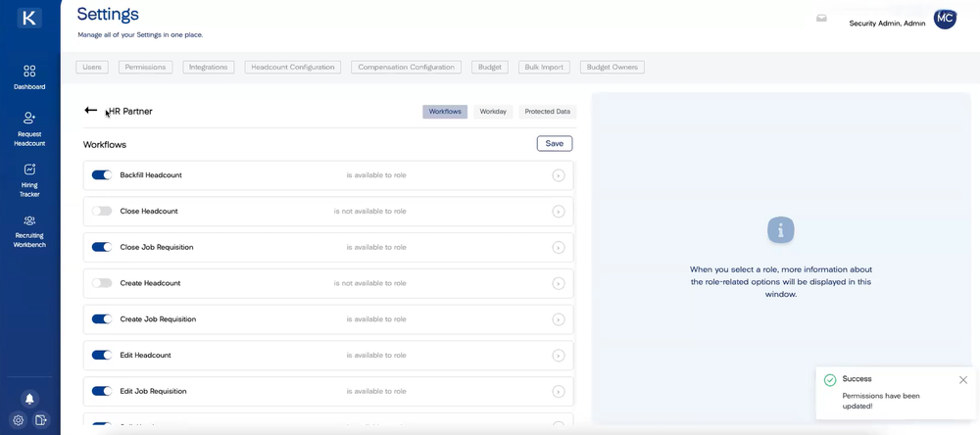Viewport: 980px width, 435px height.
Task: Open the Budget Owners tab
Action: [x=612, y=67]
